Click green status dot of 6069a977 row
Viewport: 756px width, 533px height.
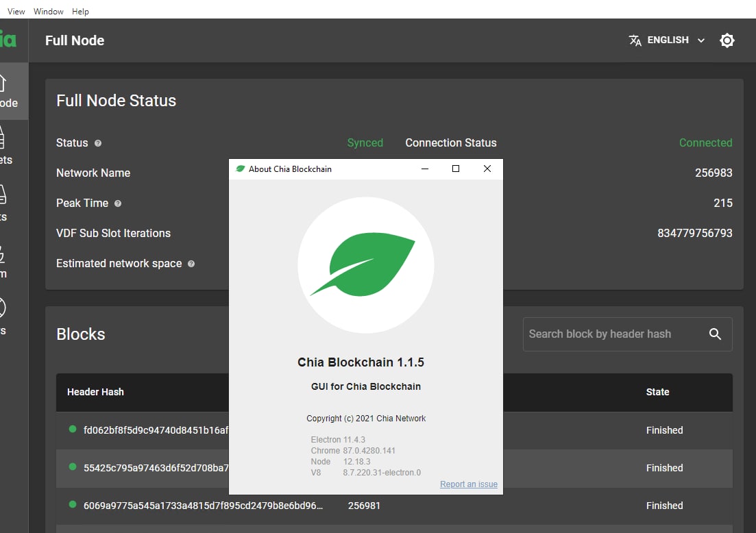73,504
